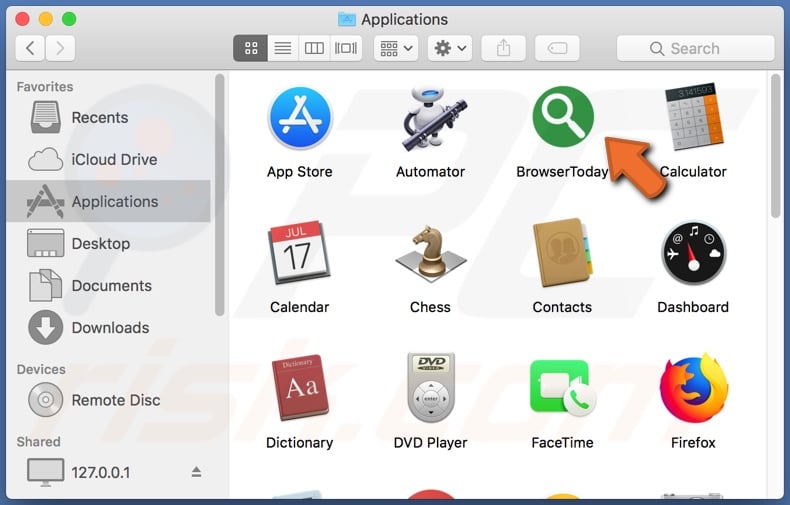
Task: Open the Calculator app icon
Action: pyautogui.click(x=694, y=117)
